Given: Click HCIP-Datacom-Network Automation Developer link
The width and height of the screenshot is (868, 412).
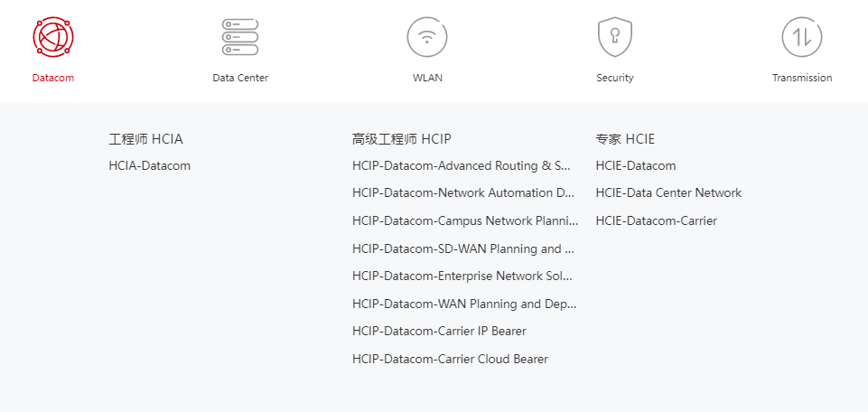Looking at the screenshot, I should (x=463, y=192).
